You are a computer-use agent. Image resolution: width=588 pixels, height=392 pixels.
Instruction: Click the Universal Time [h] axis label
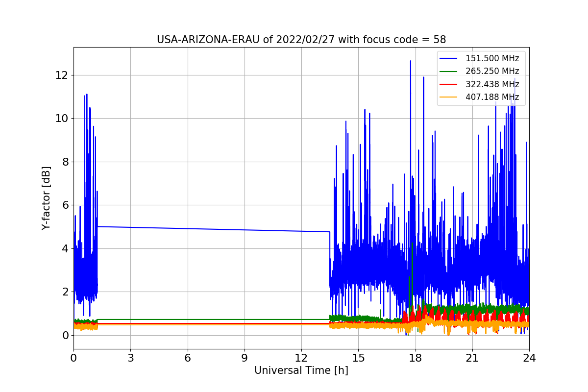(x=301, y=371)
